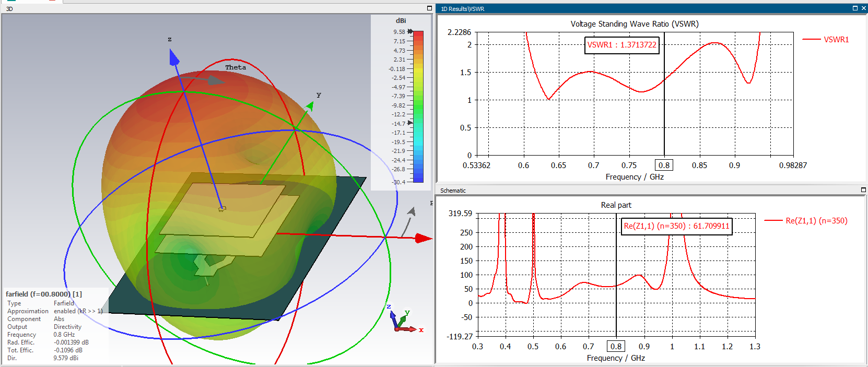Viewport: 868px width, 367px height.
Task: Click the '-30.4' color scale minimum label
Action: pos(398,182)
